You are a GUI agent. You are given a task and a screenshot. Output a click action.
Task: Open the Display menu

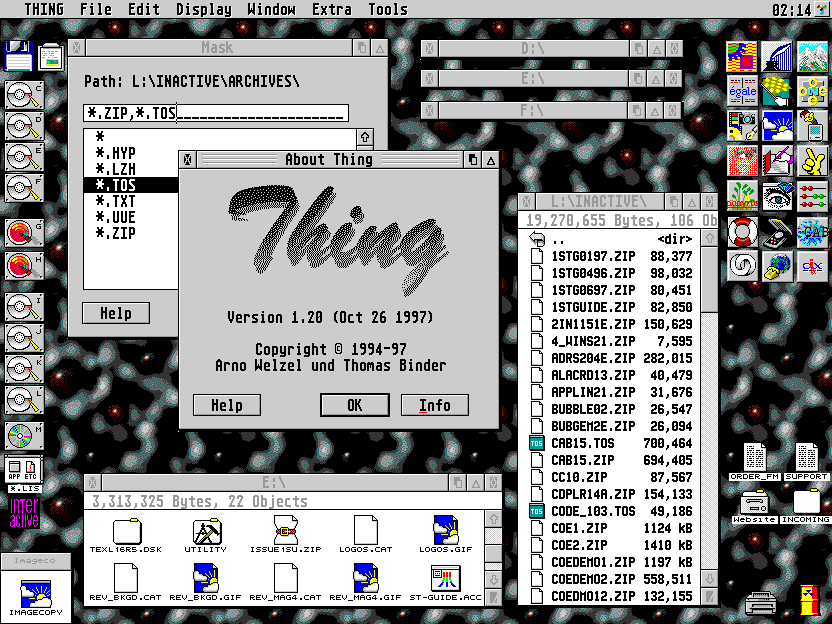click(x=204, y=10)
